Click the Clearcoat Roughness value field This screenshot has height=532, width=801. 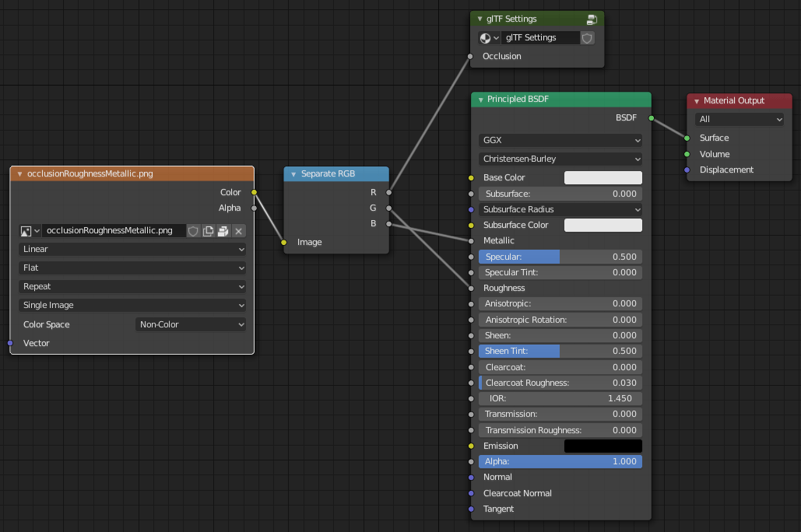coord(560,383)
